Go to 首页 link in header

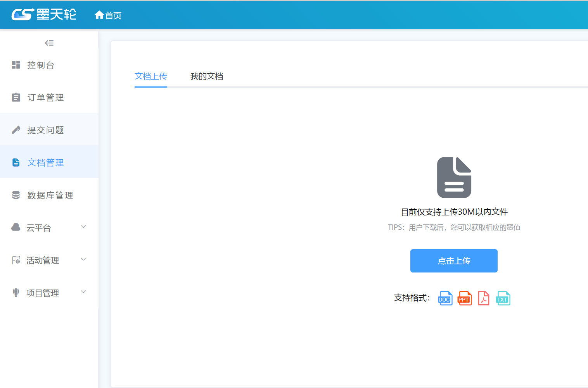[x=113, y=16]
